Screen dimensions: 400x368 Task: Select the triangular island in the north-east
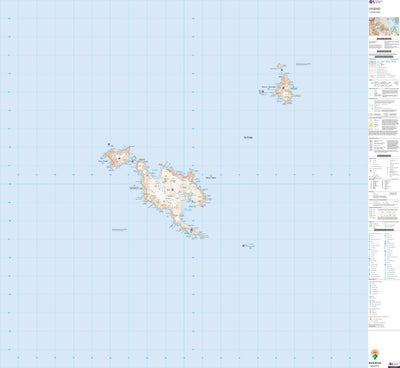284,89
